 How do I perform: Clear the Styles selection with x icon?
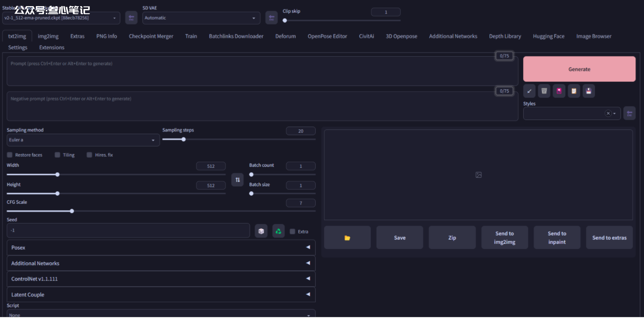click(608, 113)
